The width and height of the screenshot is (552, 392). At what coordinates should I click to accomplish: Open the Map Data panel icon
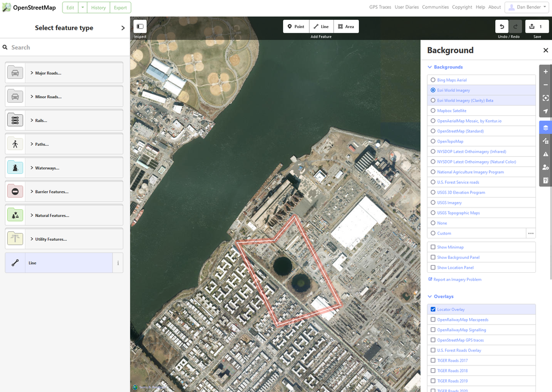pos(545,141)
